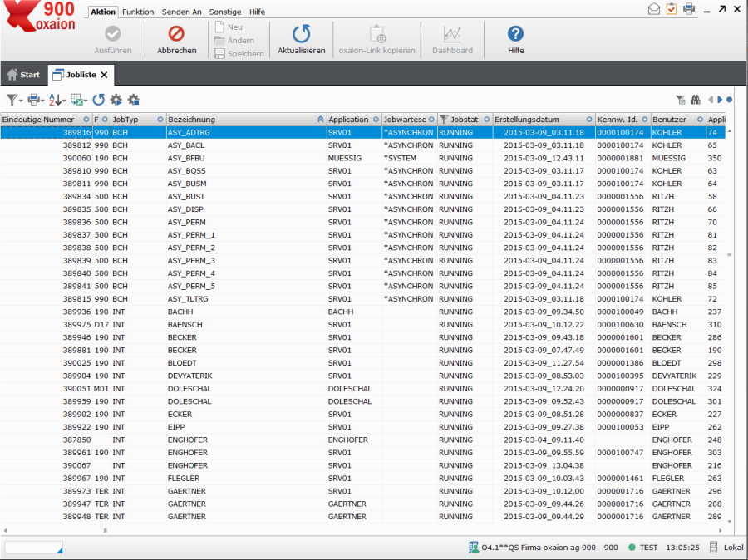Open the mail envelope icon in title bar
This screenshot has width=748, height=560.
(653, 9)
